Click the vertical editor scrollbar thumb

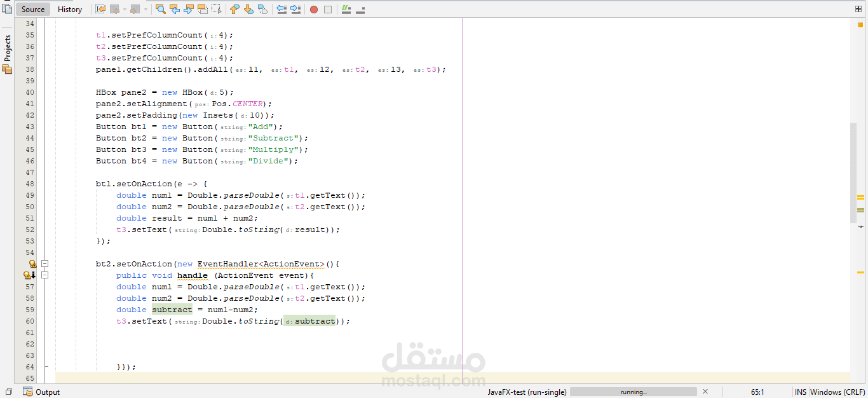coord(853,172)
